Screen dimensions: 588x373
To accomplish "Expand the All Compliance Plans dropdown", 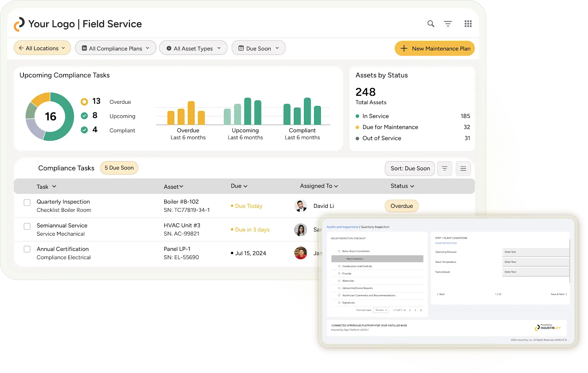I will click(116, 48).
